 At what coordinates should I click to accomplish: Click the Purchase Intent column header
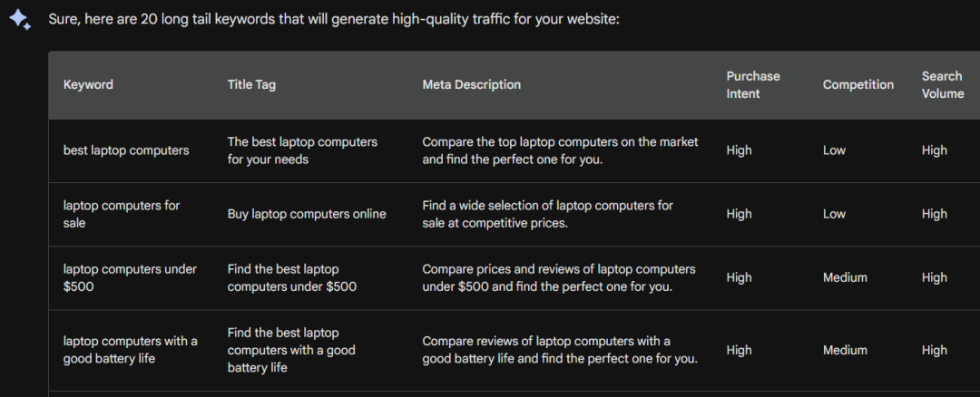[x=753, y=85]
